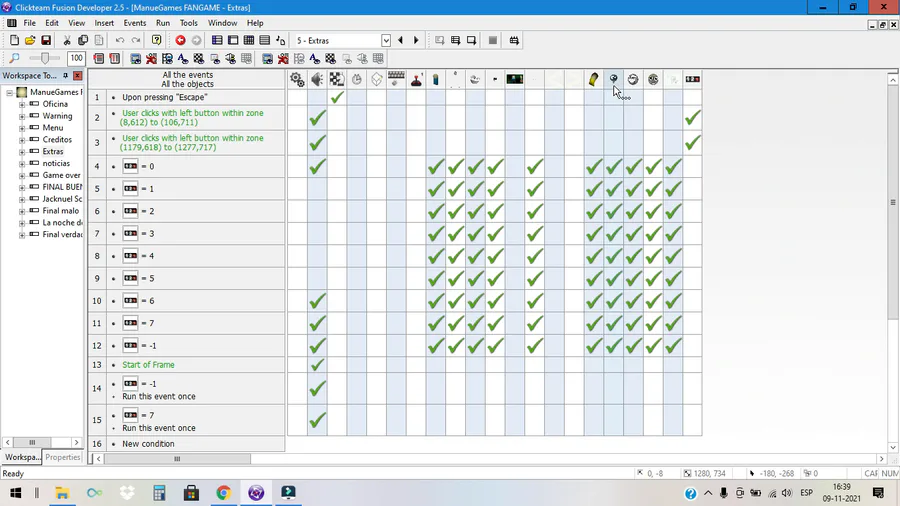Image resolution: width=900 pixels, height=506 pixels.
Task: Create a new application with New icon
Action: tap(14, 40)
